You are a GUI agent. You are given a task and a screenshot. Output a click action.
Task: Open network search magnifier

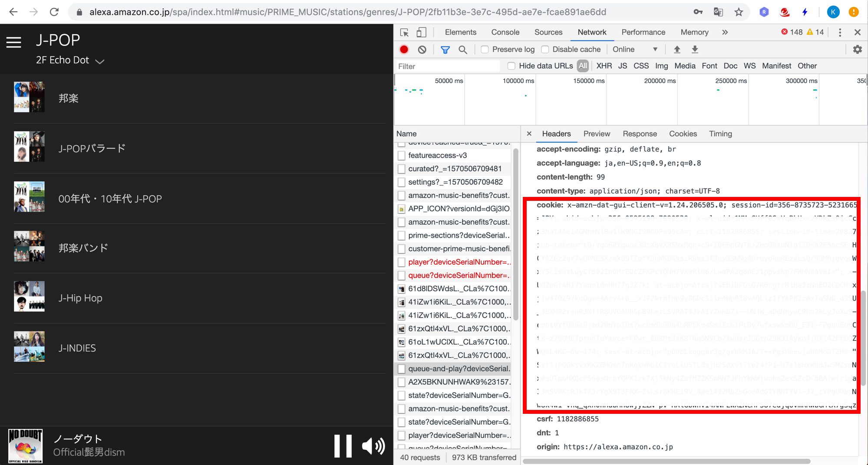463,50
